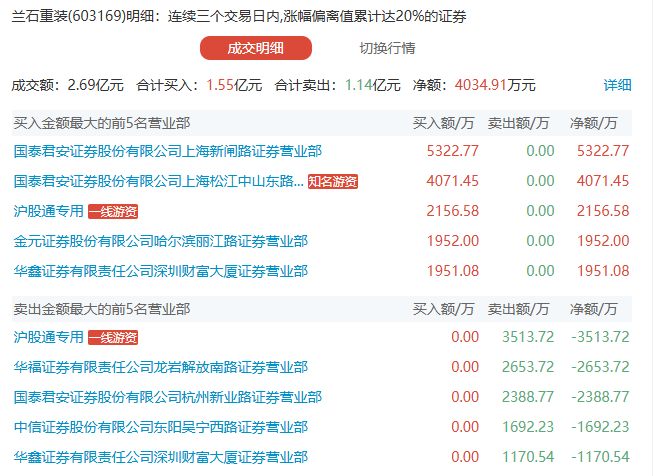Open 沪股通专用 in the sell list
This screenshot has width=653, height=476.
pyautogui.click(x=48, y=336)
